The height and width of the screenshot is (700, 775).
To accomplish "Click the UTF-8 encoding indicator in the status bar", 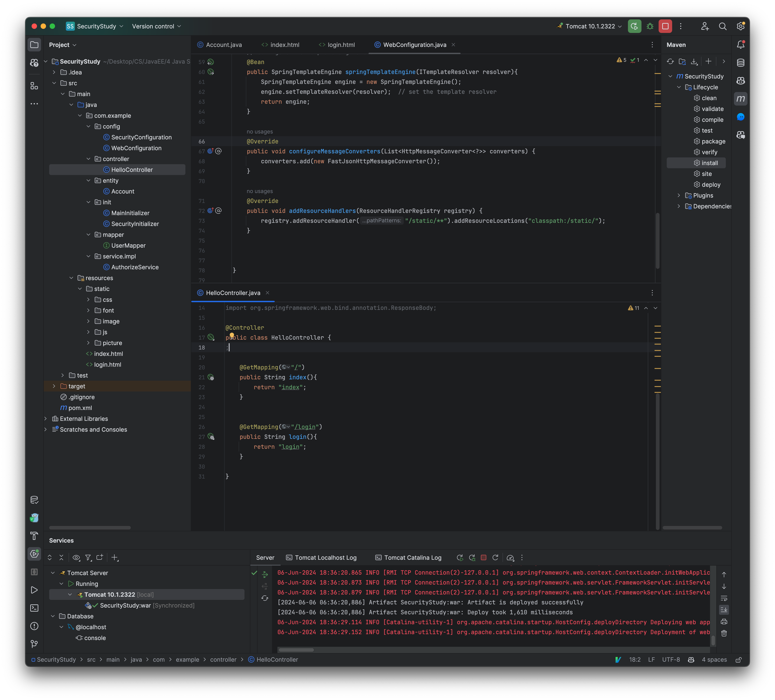I will [671, 659].
